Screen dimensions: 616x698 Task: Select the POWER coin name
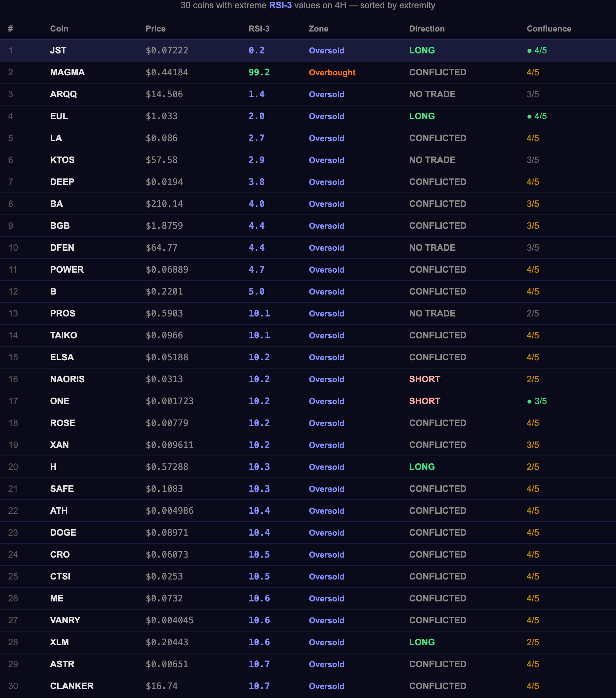[67, 270]
